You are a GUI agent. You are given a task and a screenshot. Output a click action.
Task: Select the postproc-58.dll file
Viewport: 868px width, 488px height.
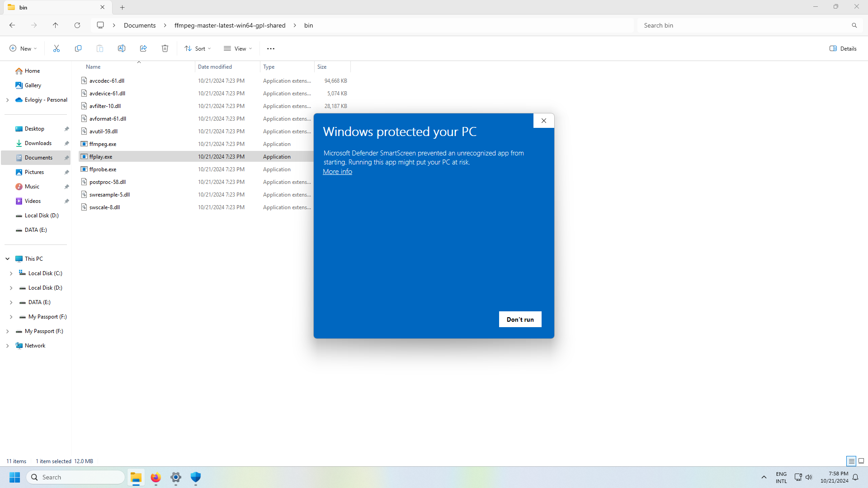coord(108,182)
